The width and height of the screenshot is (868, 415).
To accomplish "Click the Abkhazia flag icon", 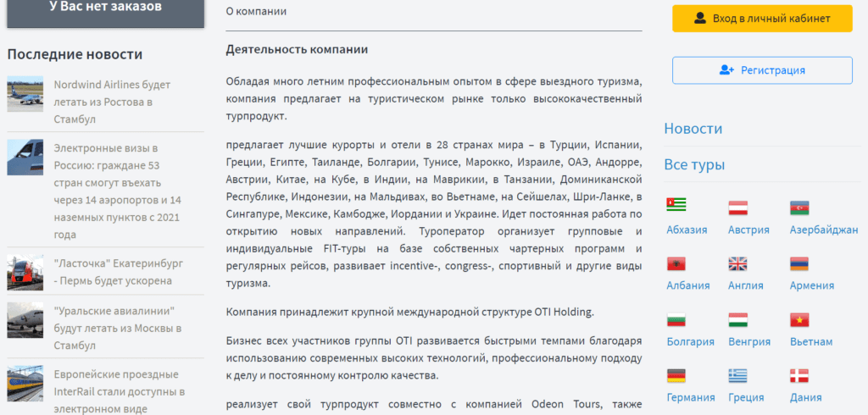I will [676, 205].
